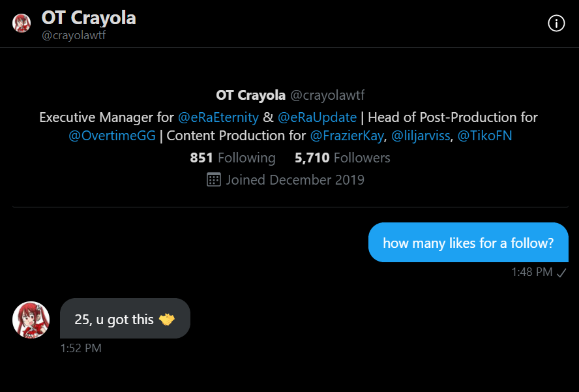Click the bold OT Crayola profile name
Screen dimensions: 579x392
point(251,95)
